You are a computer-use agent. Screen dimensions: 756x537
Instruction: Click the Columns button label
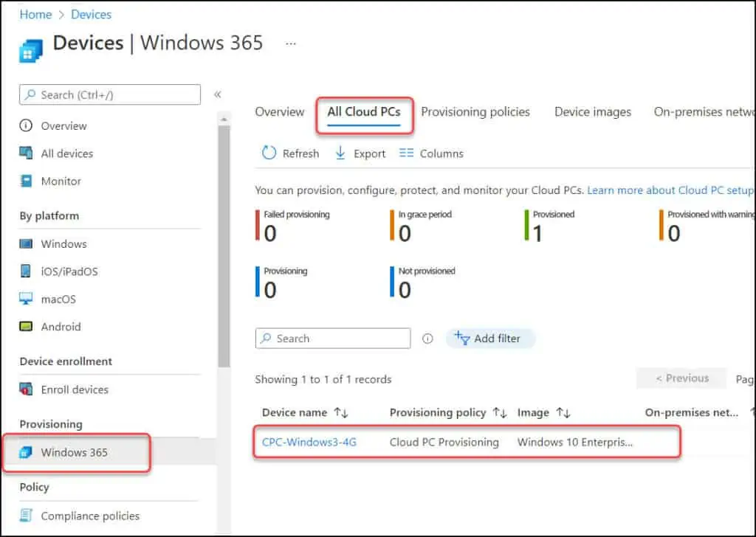click(441, 153)
